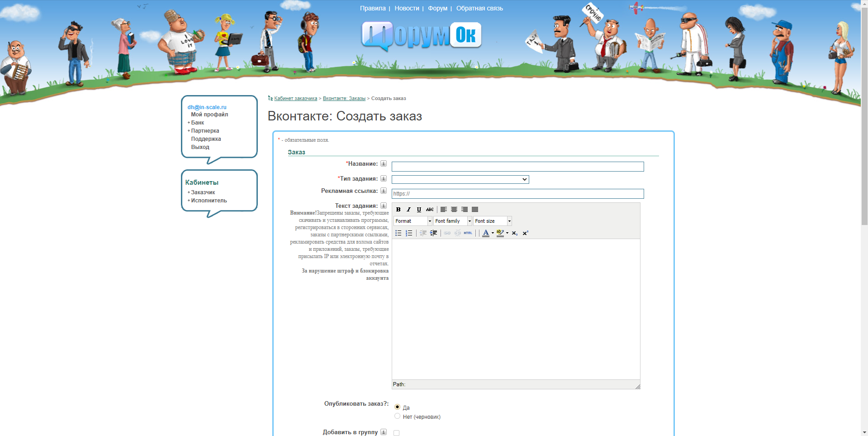Click the insert link chain icon
868x436 pixels.
pos(447,233)
